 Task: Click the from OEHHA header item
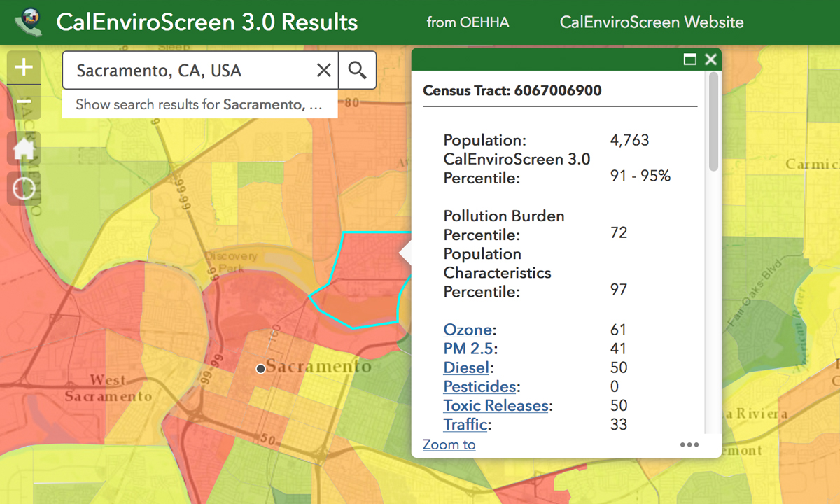pos(468,22)
